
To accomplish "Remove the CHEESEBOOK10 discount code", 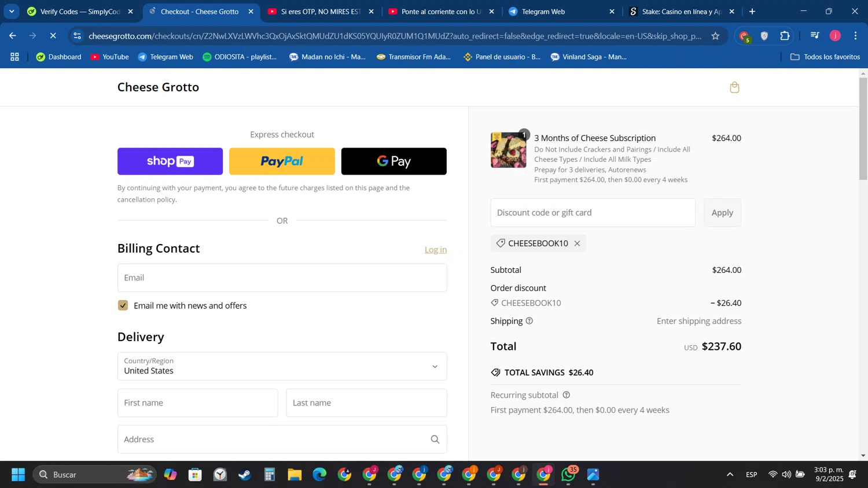I will pyautogui.click(x=577, y=243).
